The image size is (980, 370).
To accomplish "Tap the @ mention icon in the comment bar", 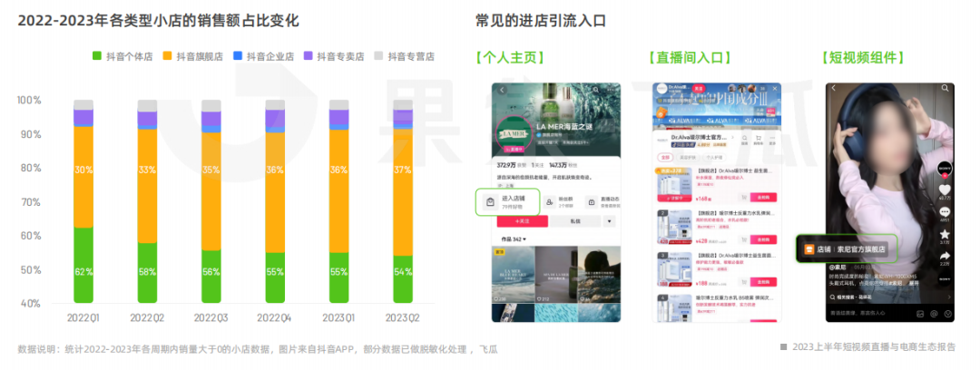I will (x=934, y=314).
